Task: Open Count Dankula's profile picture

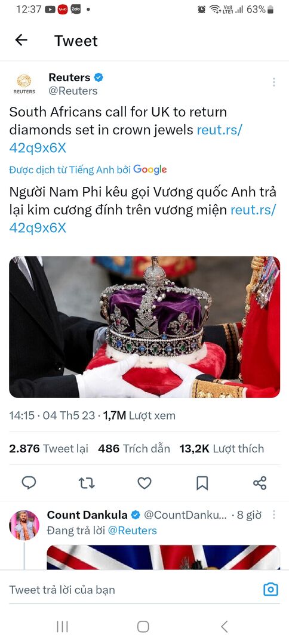Action: [x=24, y=525]
